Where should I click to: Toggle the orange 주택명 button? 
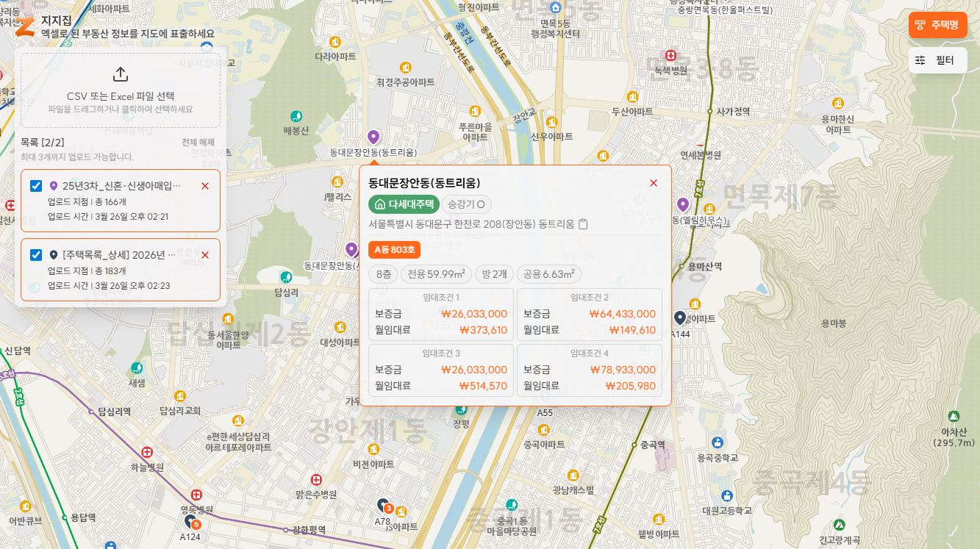point(937,24)
